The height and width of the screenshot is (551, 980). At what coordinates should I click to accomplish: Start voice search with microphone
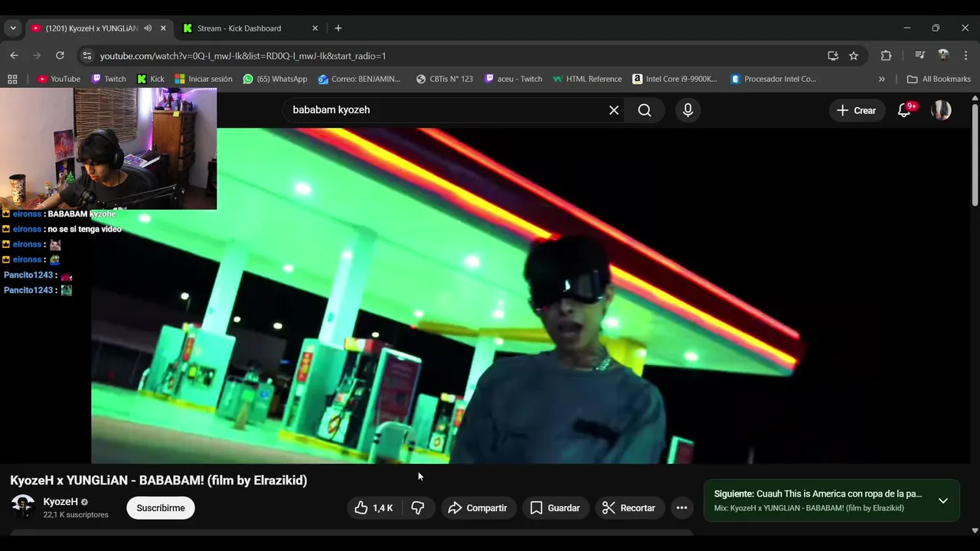688,110
